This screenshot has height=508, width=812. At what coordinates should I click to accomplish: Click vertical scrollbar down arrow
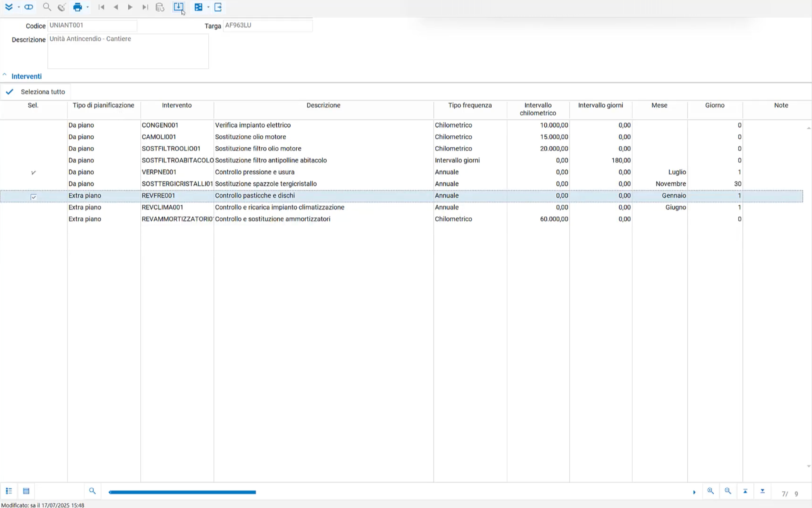(x=809, y=466)
